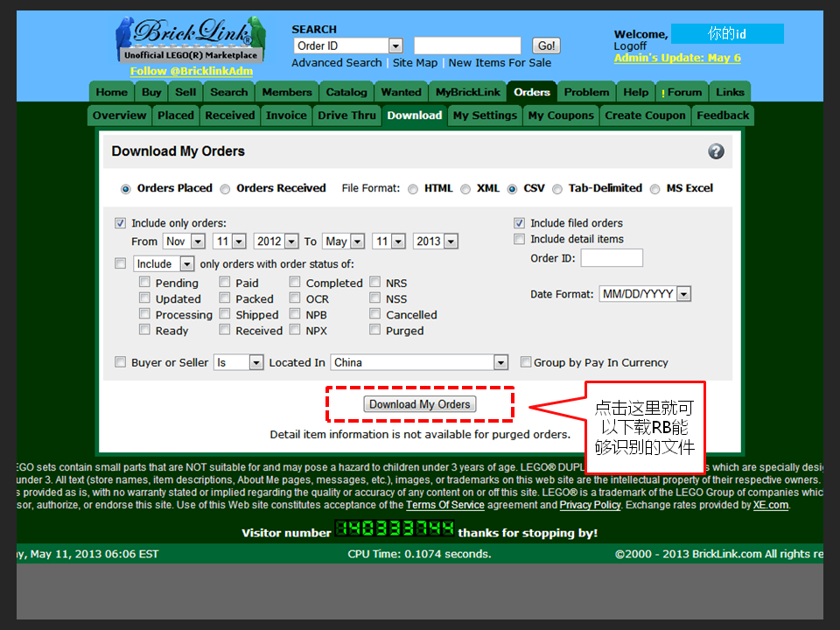The image size is (840, 630).
Task: Open the To month May dropdown
Action: (x=343, y=241)
